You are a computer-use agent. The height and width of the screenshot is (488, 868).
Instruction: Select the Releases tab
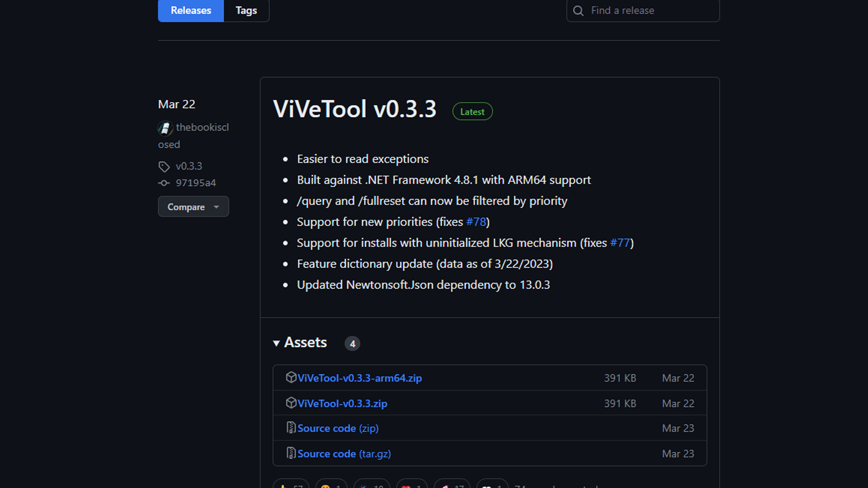point(191,10)
